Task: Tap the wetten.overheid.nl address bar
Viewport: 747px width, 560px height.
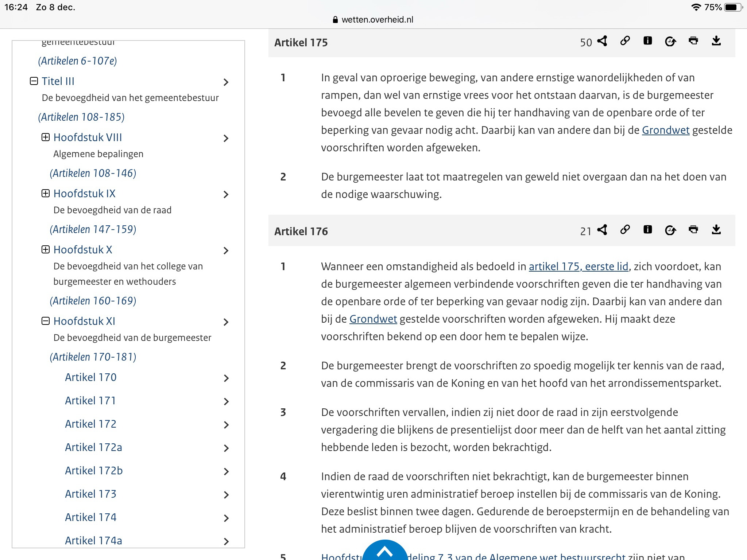Action: 373,20
